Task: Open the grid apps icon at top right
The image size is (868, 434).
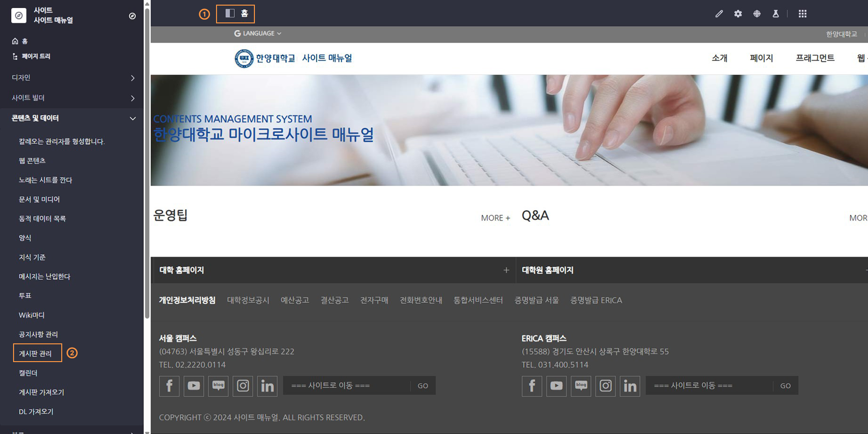Action: [803, 14]
